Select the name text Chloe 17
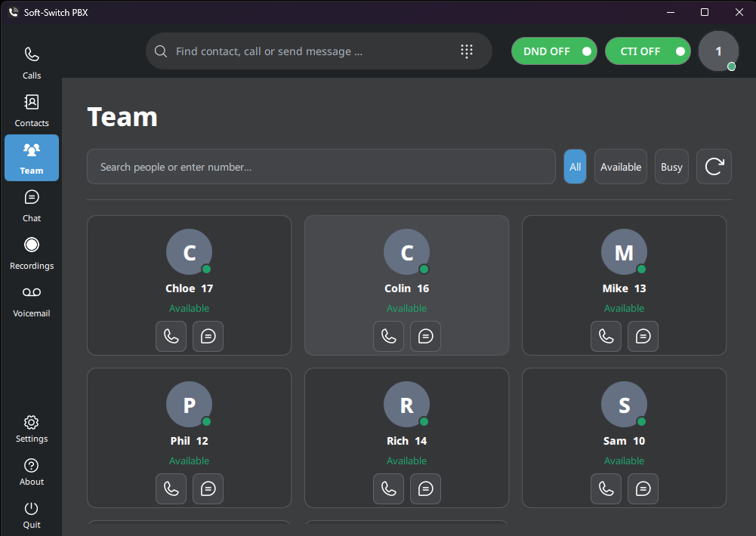The height and width of the screenshot is (536, 756). click(189, 288)
